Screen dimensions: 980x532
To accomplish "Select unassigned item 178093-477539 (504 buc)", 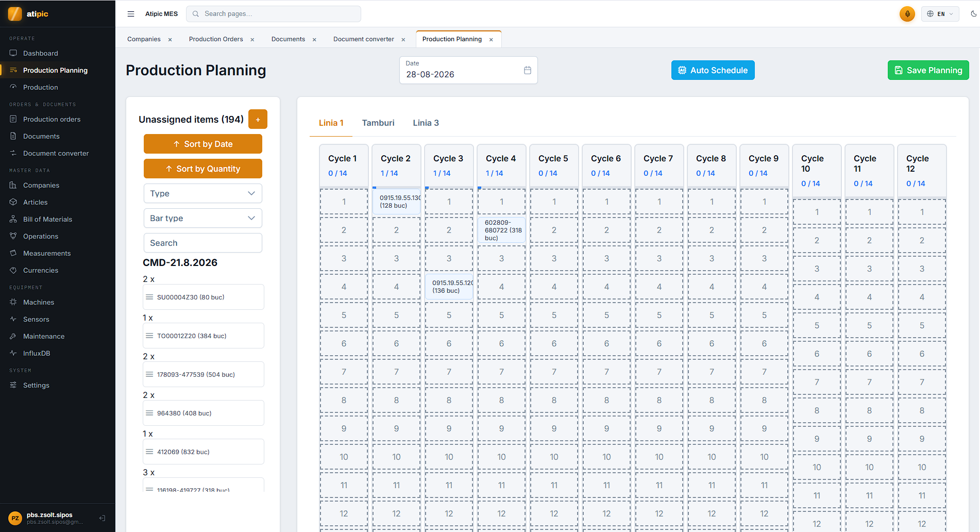I will pyautogui.click(x=204, y=374).
